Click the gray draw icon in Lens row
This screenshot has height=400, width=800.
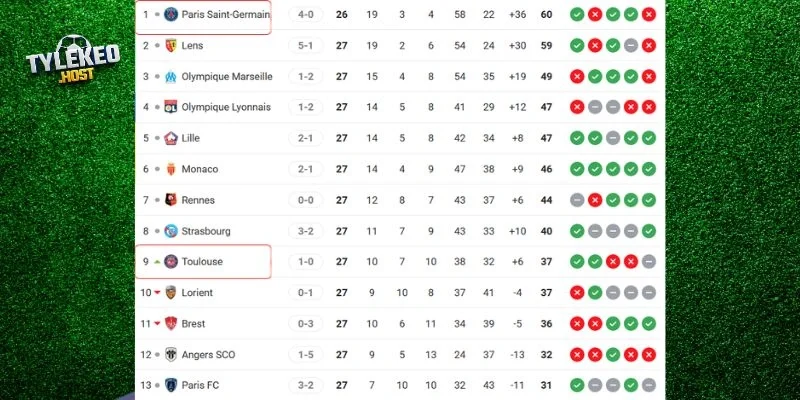[x=630, y=45]
